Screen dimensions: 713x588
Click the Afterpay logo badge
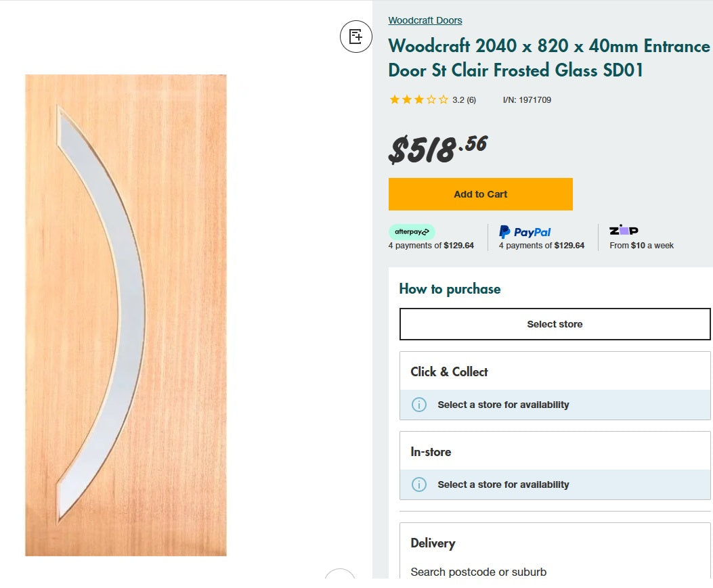pyautogui.click(x=412, y=232)
